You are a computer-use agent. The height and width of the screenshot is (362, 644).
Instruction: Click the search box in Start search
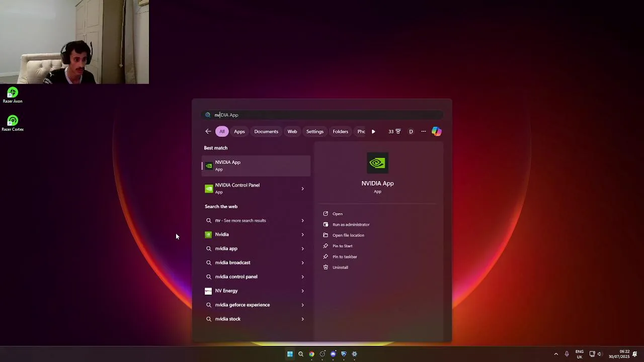point(322,115)
